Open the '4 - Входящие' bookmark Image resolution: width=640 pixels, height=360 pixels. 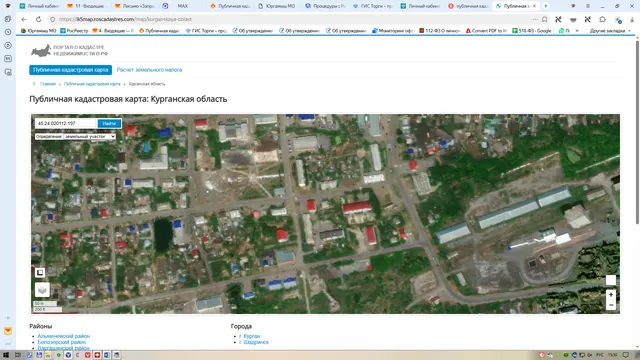click(113, 31)
